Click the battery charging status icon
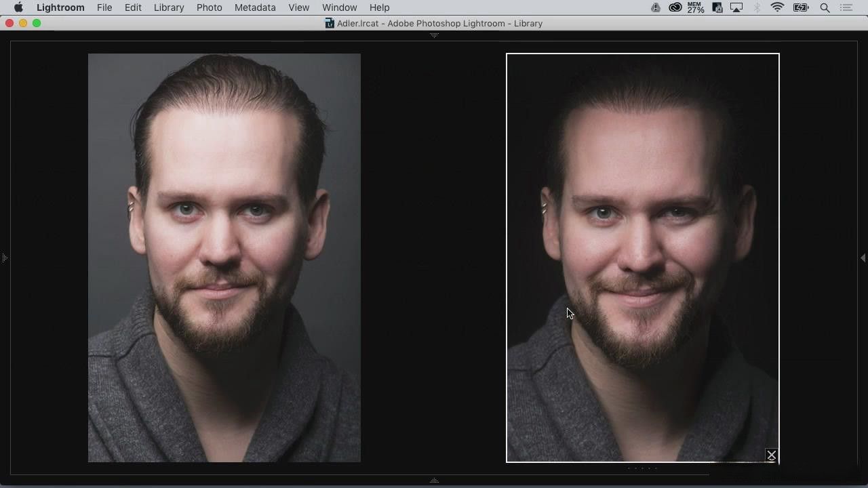 pyautogui.click(x=801, y=7)
